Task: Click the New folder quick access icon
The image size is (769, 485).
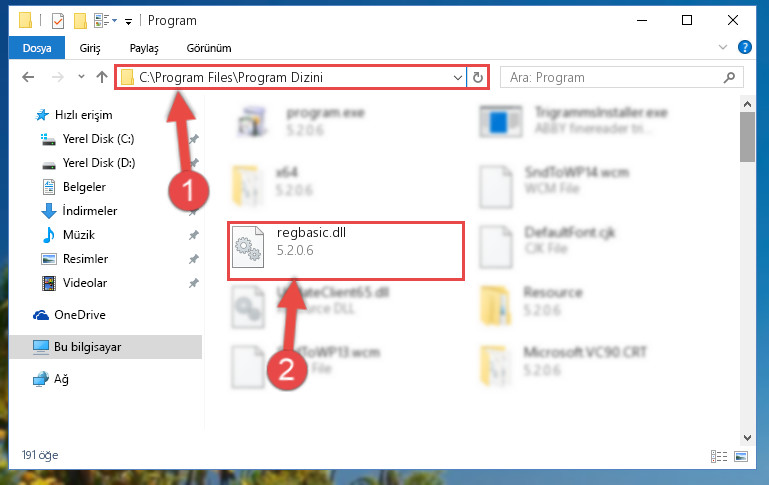Action: (x=80, y=21)
